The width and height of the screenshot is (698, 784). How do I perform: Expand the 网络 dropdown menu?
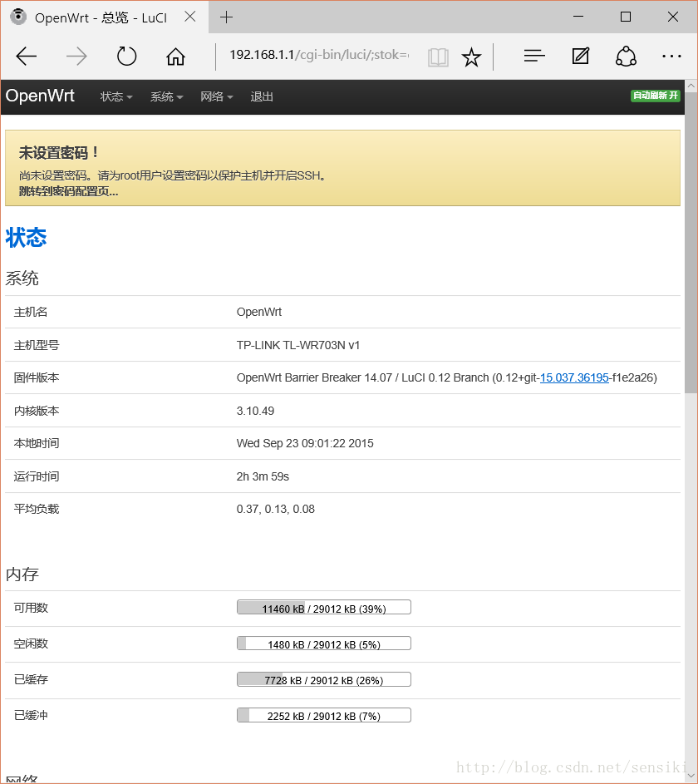coord(216,96)
